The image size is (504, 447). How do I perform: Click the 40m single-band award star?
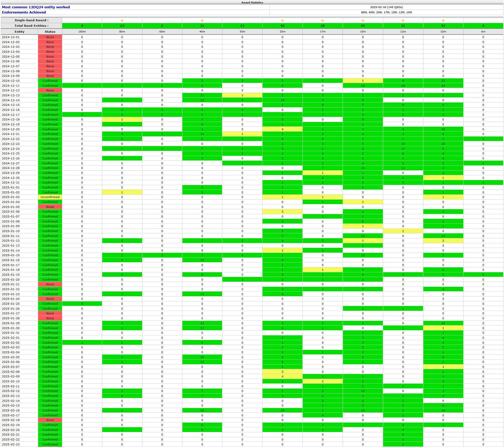[202, 20]
